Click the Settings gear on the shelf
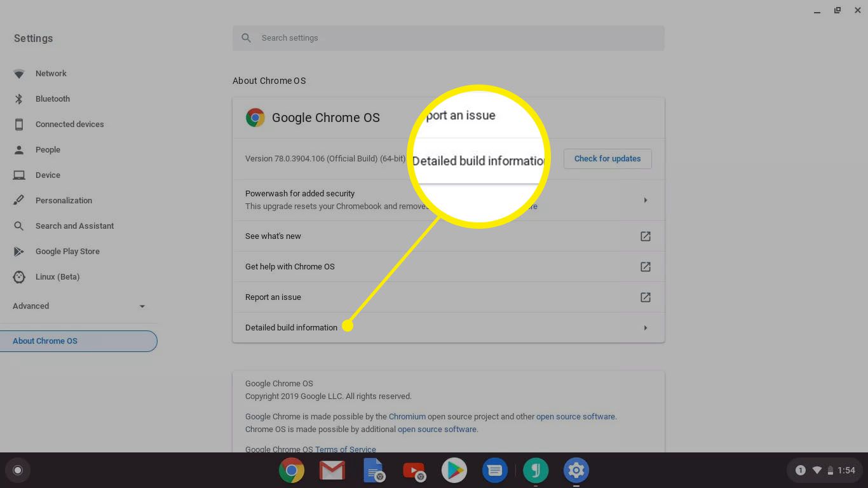This screenshot has height=488, width=868. [576, 470]
